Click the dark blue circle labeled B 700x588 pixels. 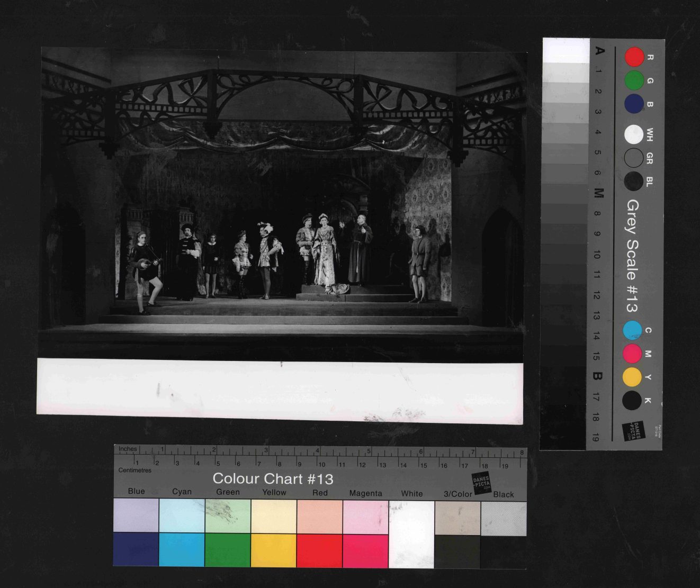pos(634,104)
